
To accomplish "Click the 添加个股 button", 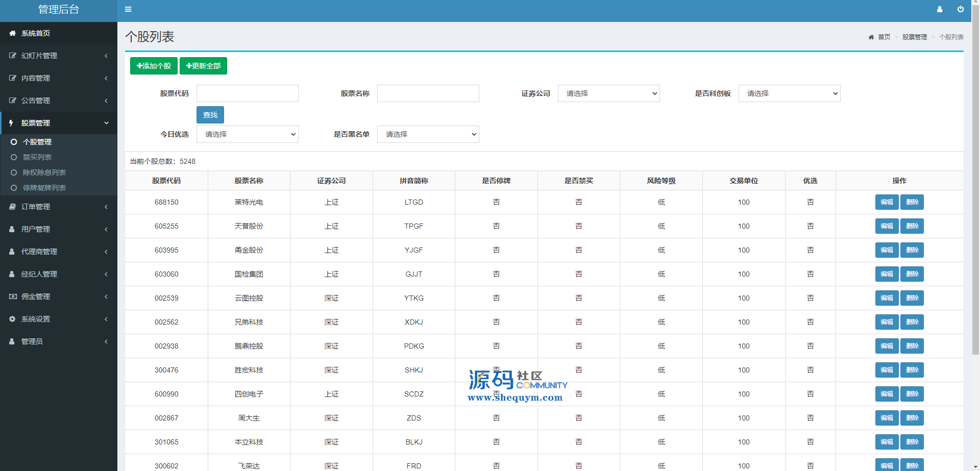I will pos(154,66).
